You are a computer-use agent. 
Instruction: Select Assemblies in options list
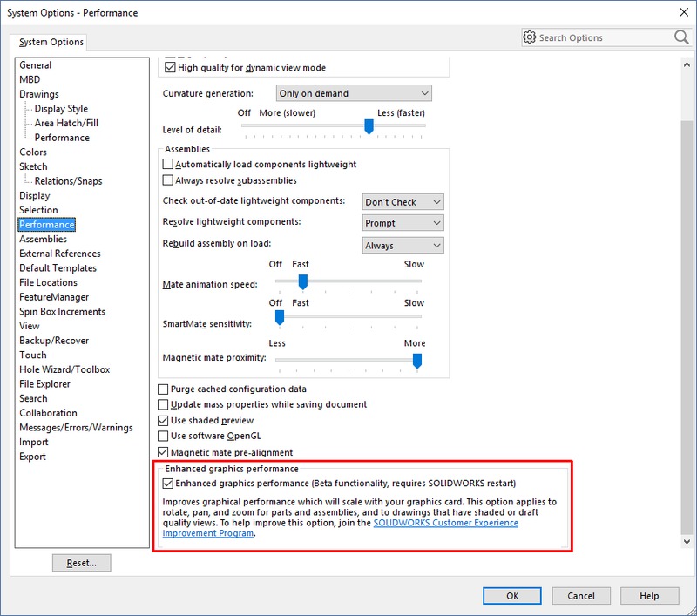coord(43,240)
